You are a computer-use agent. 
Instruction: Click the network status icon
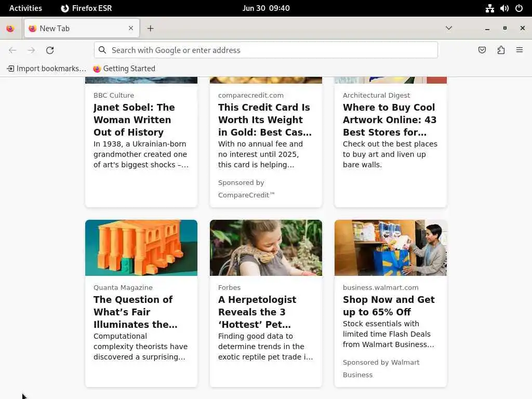pos(489,8)
